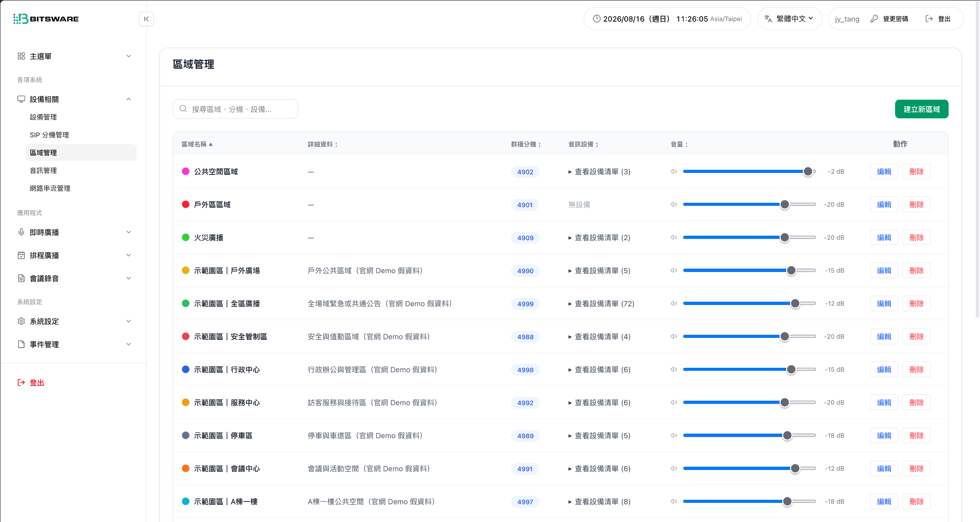The image size is (980, 522).
Task: Click the logout arrow icon in header
Action: point(929,19)
